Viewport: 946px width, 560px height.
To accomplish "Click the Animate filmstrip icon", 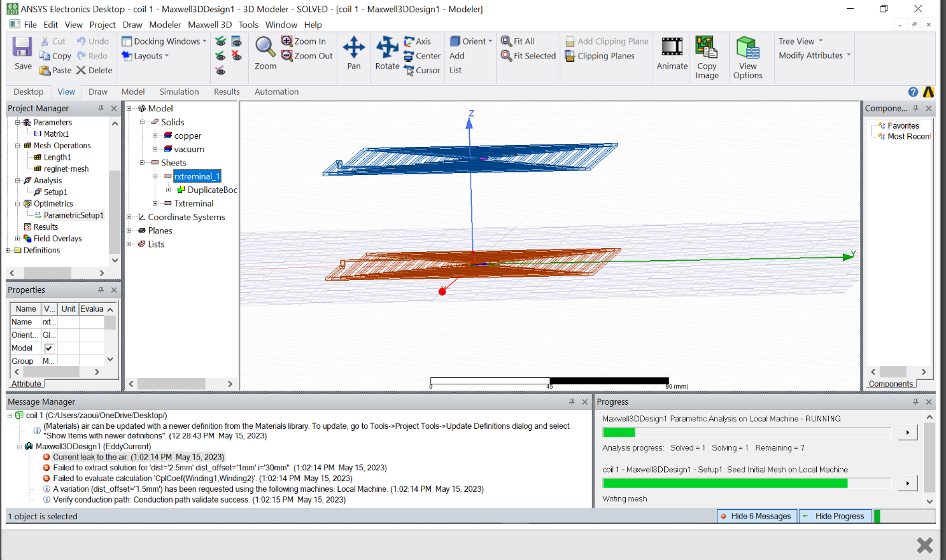I will 672,47.
